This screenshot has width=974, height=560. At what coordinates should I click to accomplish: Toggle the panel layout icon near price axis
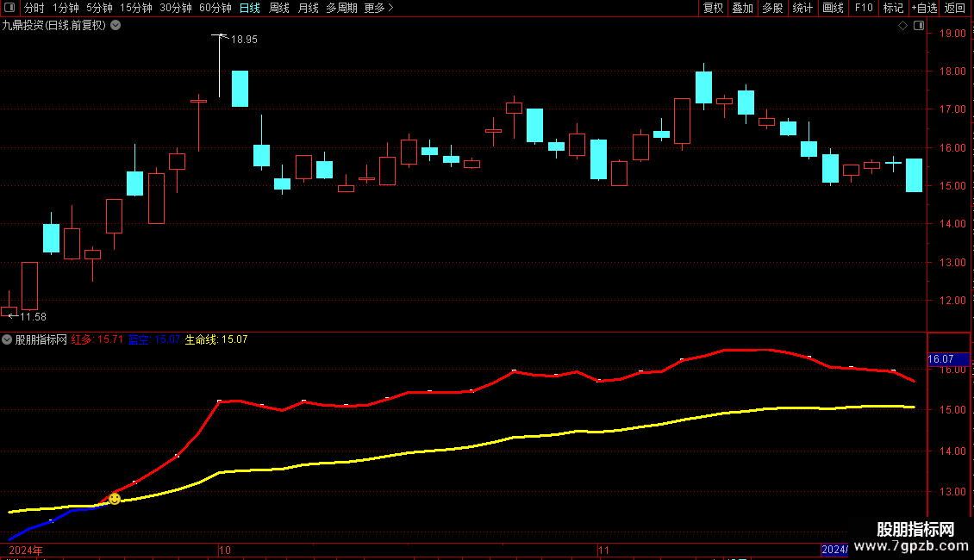[x=919, y=26]
